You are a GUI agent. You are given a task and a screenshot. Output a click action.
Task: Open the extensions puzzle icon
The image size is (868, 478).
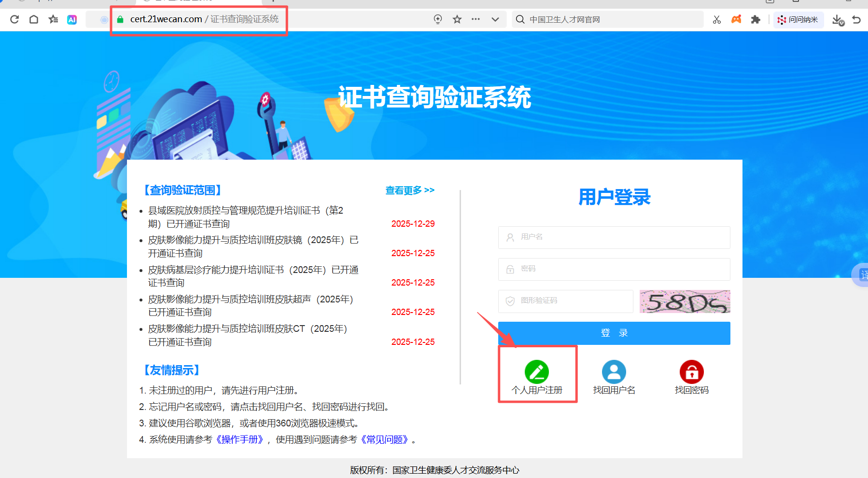click(756, 19)
